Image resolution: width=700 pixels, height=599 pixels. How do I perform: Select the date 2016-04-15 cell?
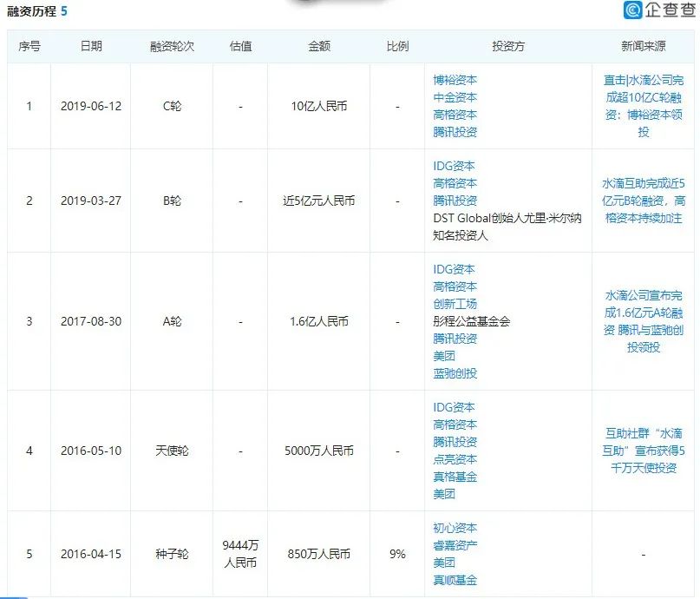pos(91,554)
